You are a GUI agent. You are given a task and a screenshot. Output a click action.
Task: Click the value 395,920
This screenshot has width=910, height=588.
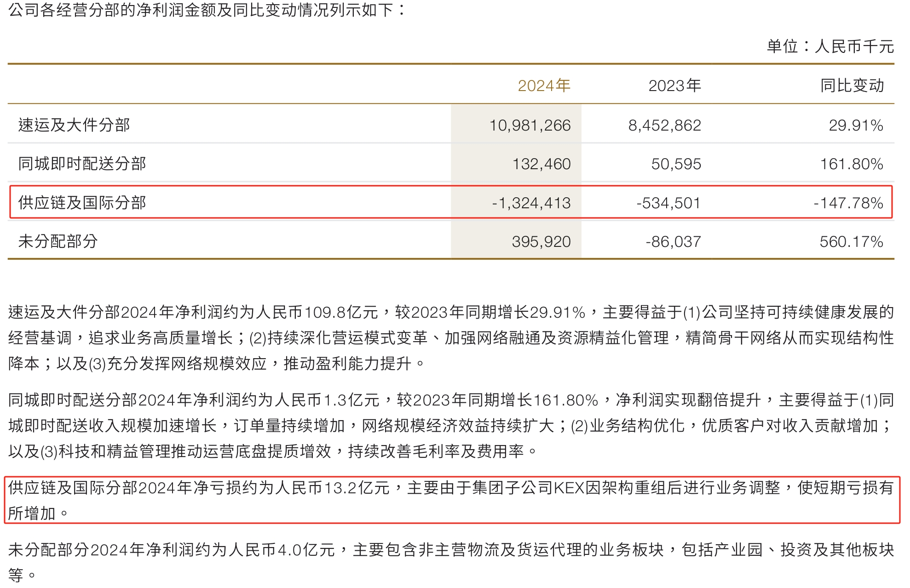(541, 242)
